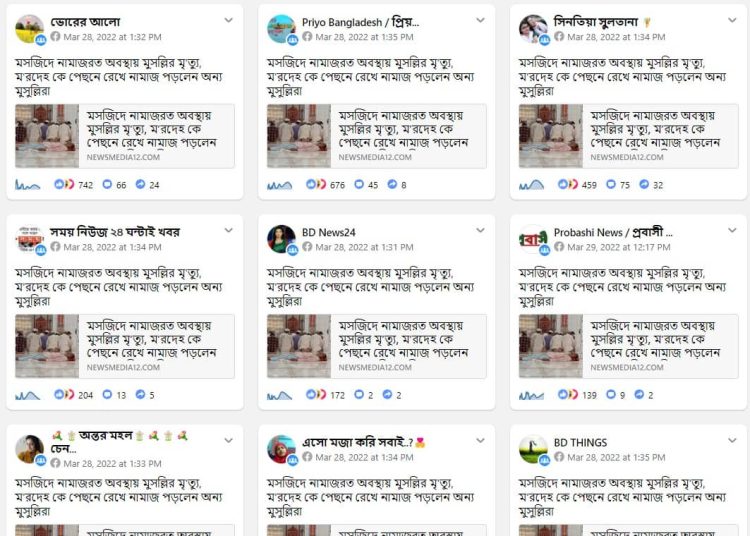
Task: Open the sparkline chart on the ভোরের আলো post
Action: (x=27, y=185)
